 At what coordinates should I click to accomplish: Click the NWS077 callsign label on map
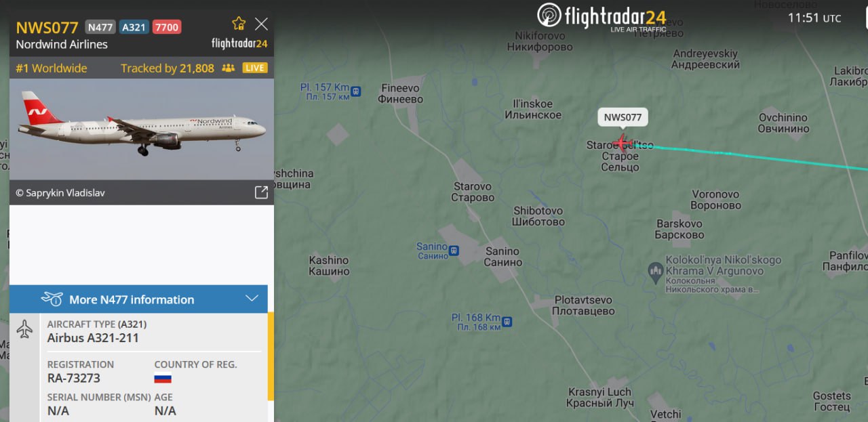coord(623,117)
